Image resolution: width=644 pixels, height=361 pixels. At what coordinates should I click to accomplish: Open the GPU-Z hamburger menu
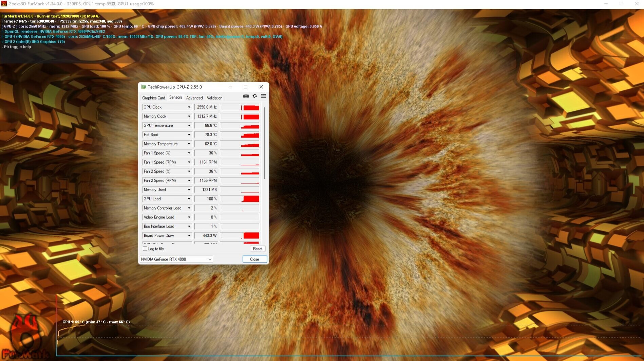pyautogui.click(x=263, y=96)
